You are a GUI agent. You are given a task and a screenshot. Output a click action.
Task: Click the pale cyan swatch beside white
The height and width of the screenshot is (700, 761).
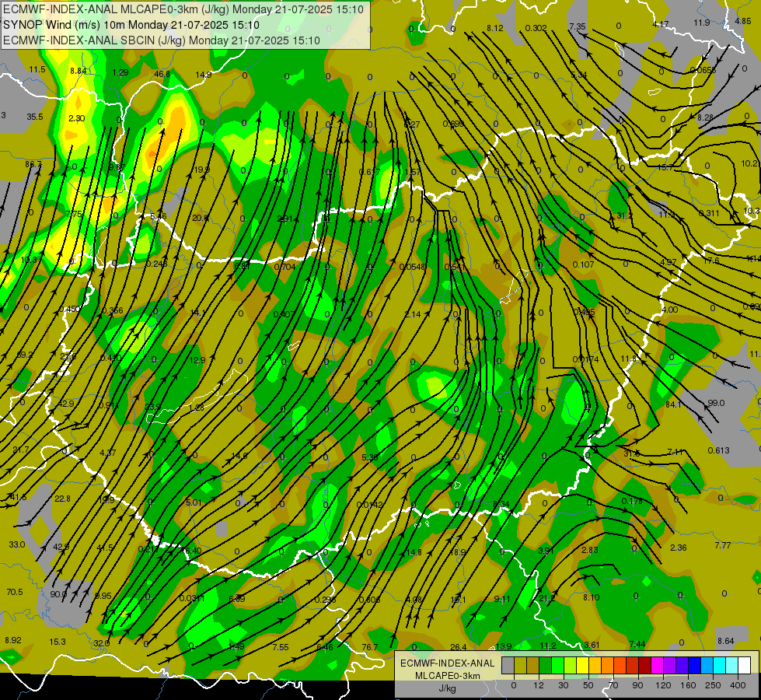(732, 665)
